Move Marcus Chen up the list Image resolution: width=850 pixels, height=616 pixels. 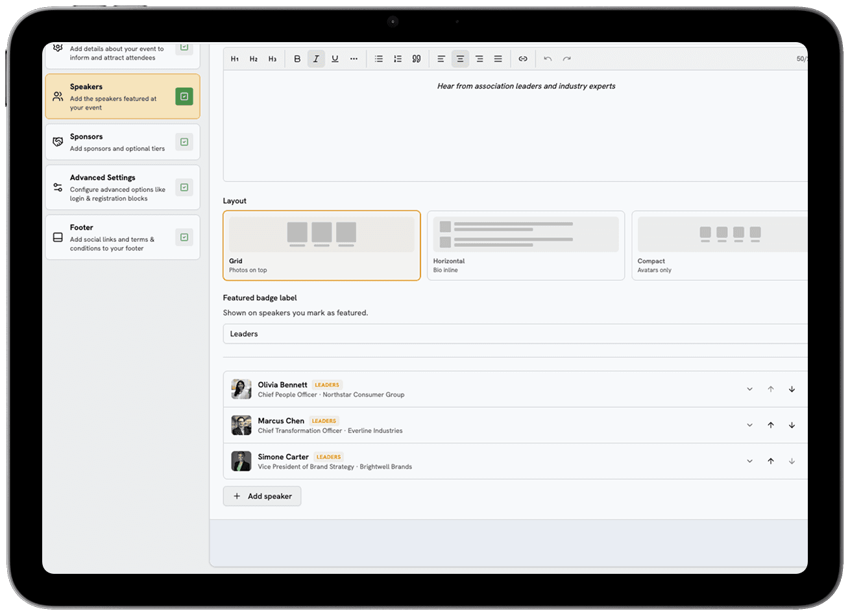(x=771, y=425)
